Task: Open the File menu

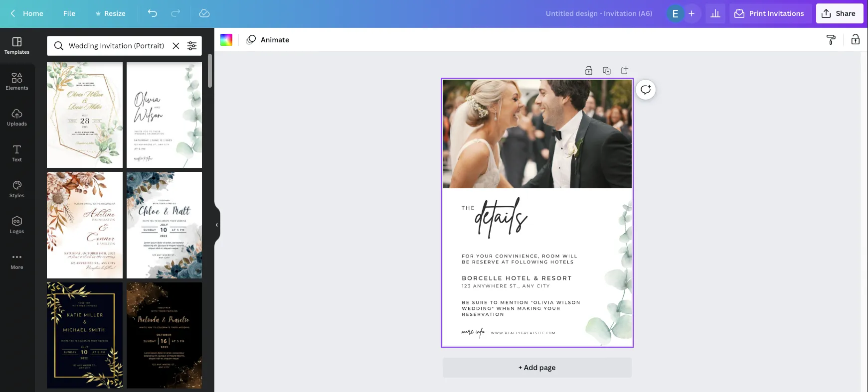Action: pyautogui.click(x=69, y=13)
